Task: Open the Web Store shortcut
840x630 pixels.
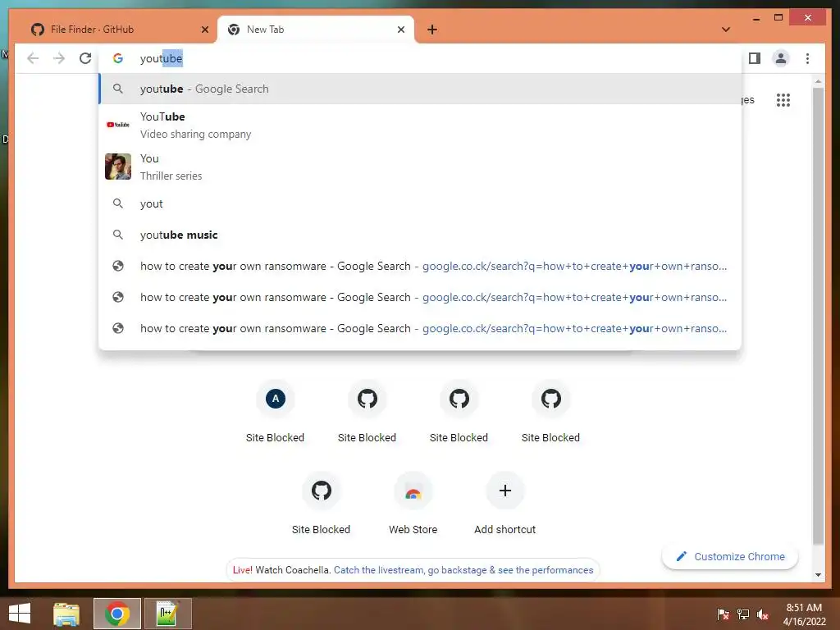Action: [413, 503]
